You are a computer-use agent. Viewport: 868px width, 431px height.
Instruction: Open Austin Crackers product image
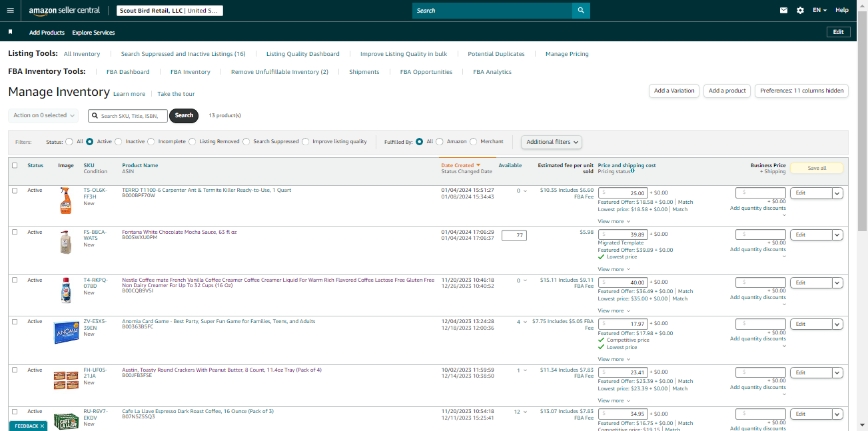(x=66, y=380)
